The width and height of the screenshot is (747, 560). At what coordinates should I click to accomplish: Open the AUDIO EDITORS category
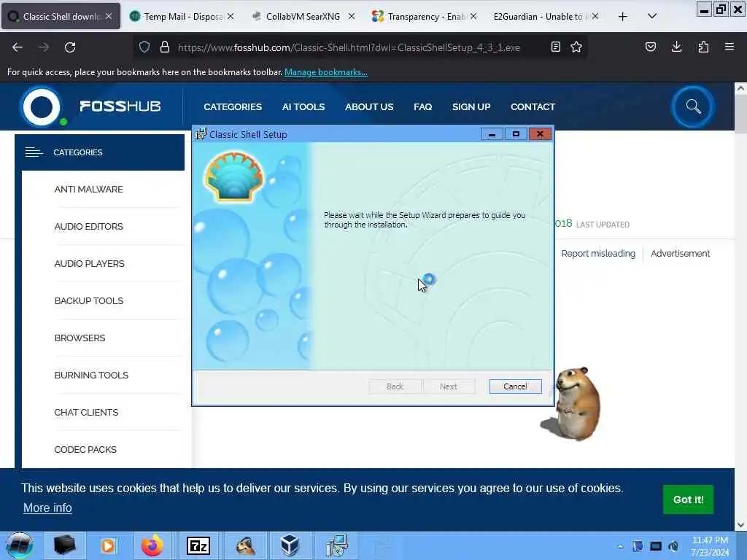coord(88,227)
